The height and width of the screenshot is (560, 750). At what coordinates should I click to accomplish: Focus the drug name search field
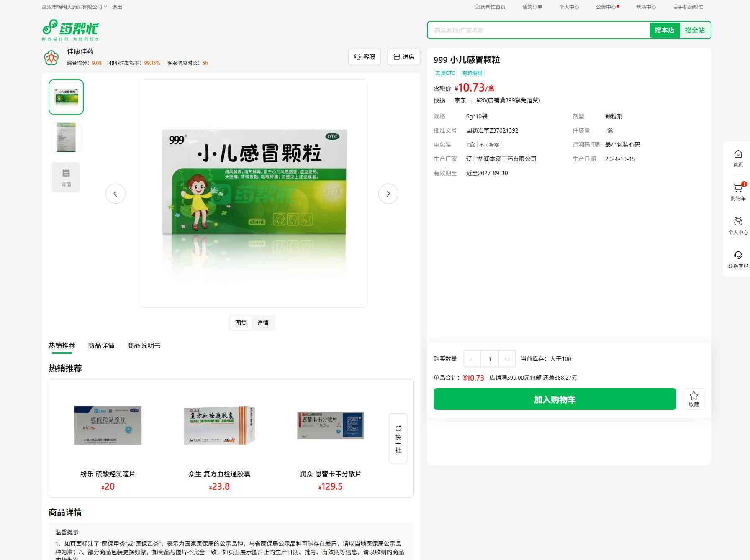point(538,31)
